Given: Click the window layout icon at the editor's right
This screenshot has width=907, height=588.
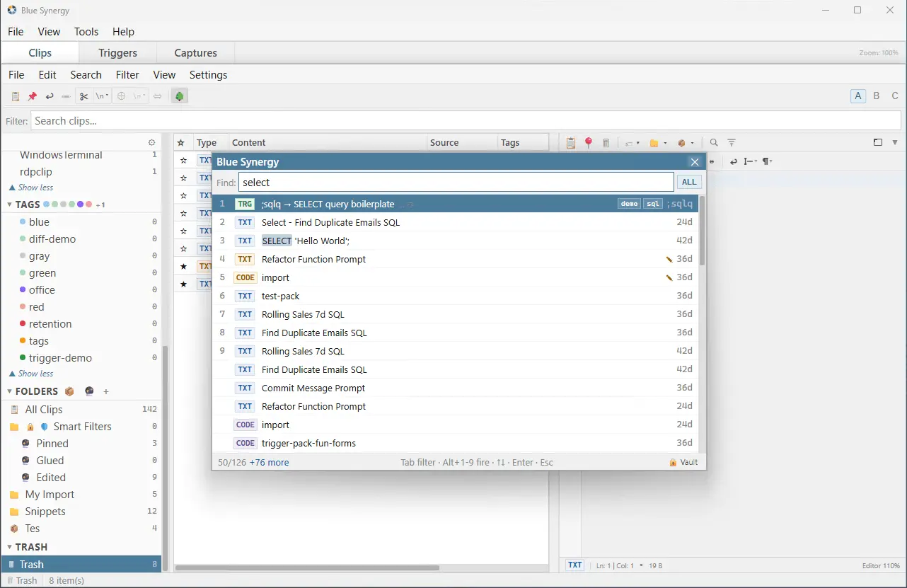Looking at the screenshot, I should click(878, 142).
